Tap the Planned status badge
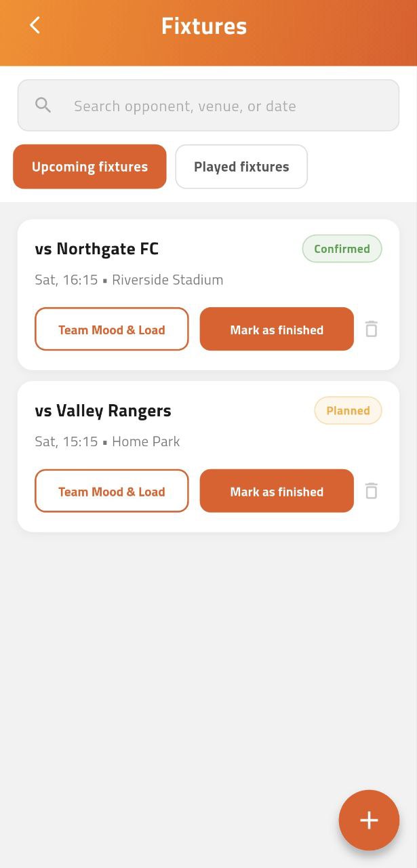 click(x=348, y=410)
